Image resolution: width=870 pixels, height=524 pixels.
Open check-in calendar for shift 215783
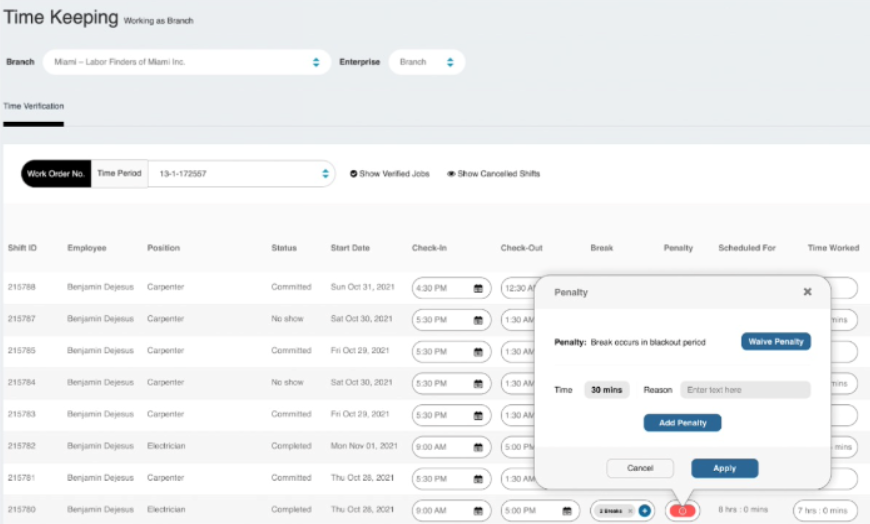click(x=478, y=415)
